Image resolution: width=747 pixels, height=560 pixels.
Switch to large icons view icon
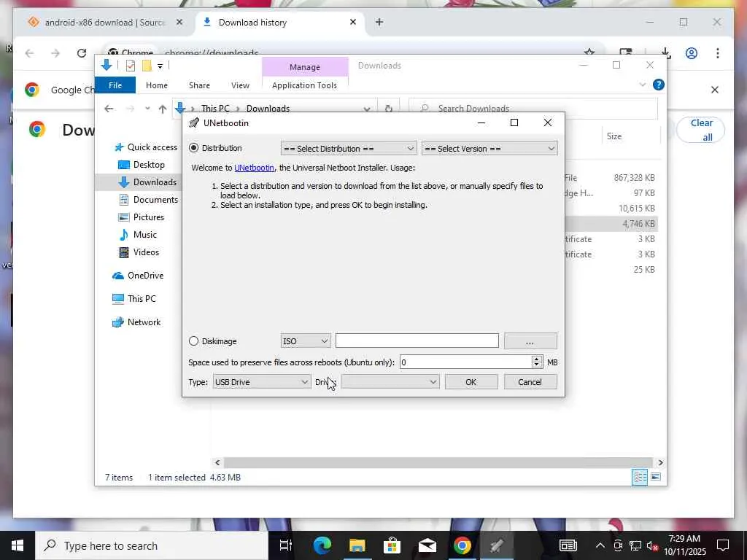pos(656,477)
